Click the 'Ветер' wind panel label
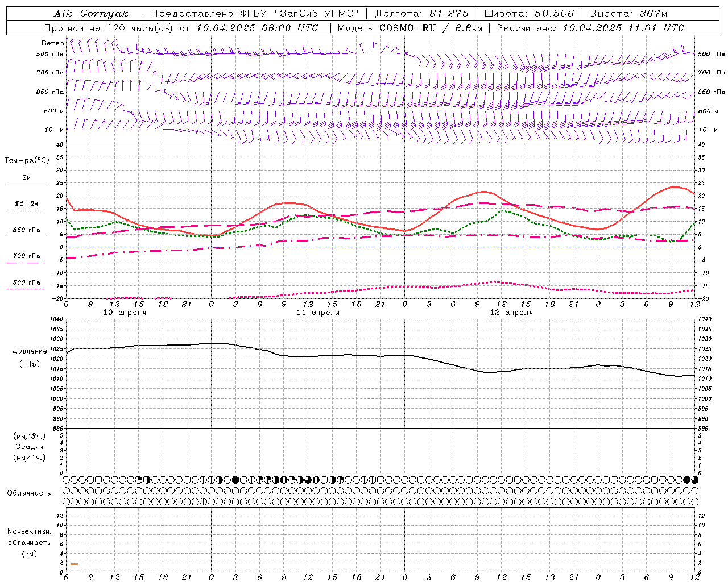This screenshot has width=728, height=582. pyautogui.click(x=53, y=43)
